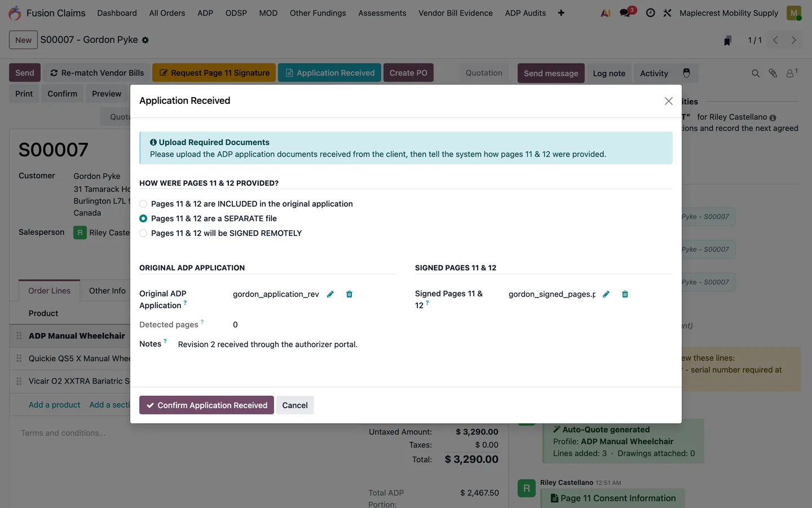812x508 pixels.
Task: Open the attachments paperclip icon
Action: pos(773,73)
